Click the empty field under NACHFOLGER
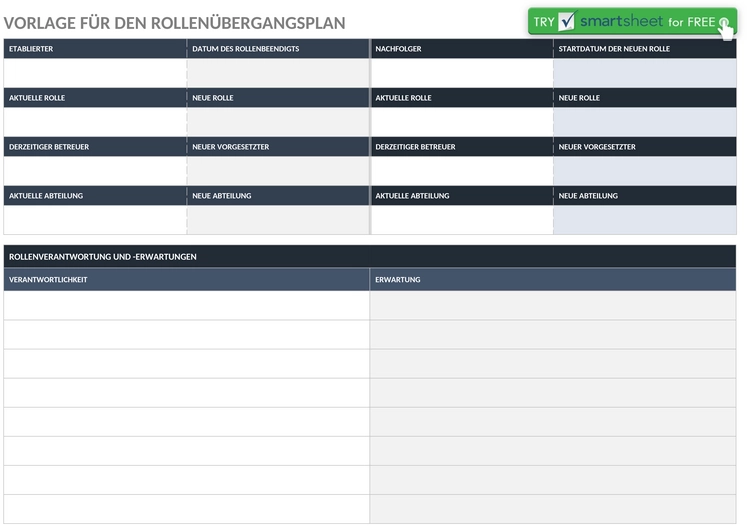 [x=462, y=73]
